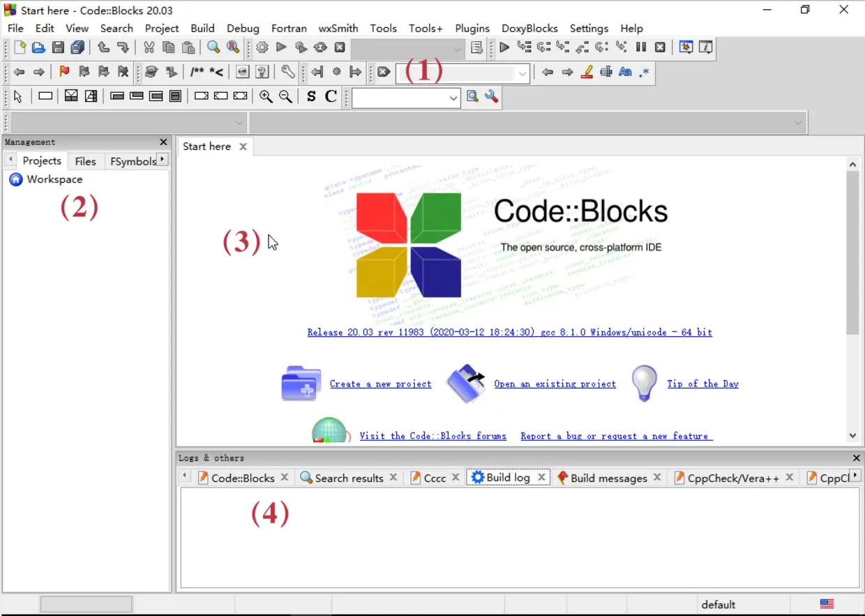Click the Stop debugger icon
The image size is (865, 616).
pos(660,47)
